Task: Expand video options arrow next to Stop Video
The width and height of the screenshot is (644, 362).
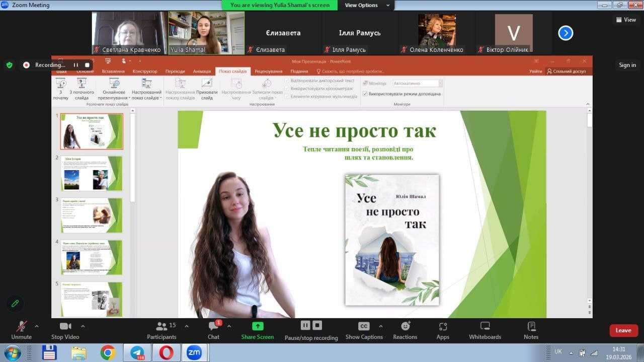Action: pos(83,326)
